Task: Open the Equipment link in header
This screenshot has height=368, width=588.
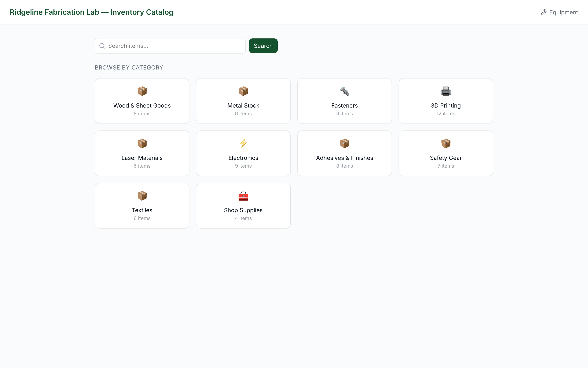Action: coord(559,12)
